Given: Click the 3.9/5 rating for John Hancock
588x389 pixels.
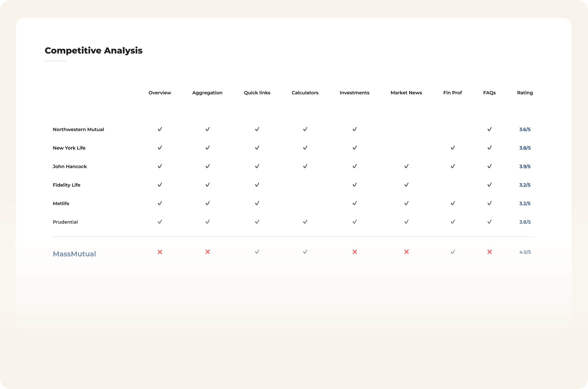Looking at the screenshot, I should click(525, 166).
